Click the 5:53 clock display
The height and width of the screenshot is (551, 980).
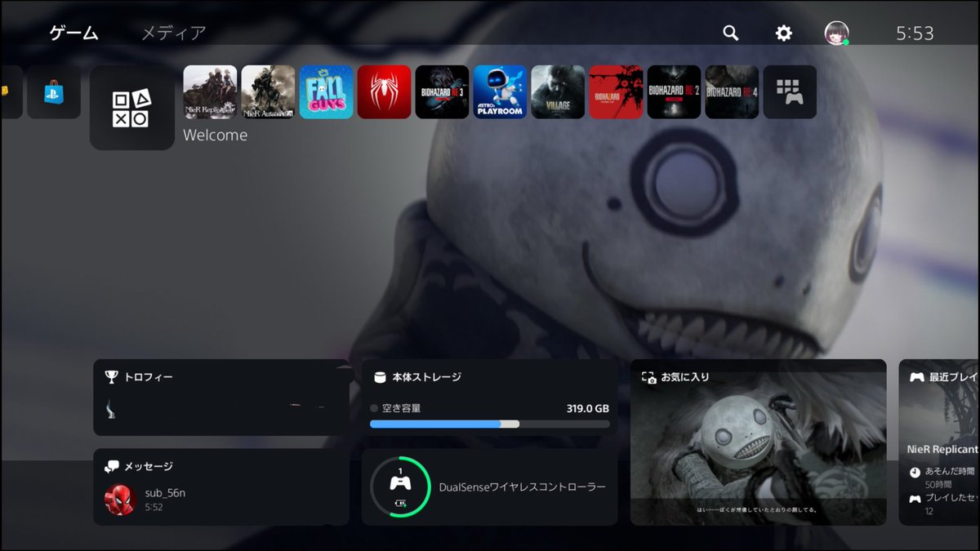[915, 33]
